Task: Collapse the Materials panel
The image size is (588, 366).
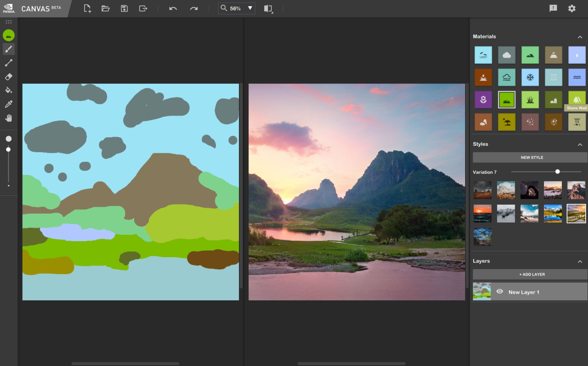Action: pyautogui.click(x=580, y=37)
